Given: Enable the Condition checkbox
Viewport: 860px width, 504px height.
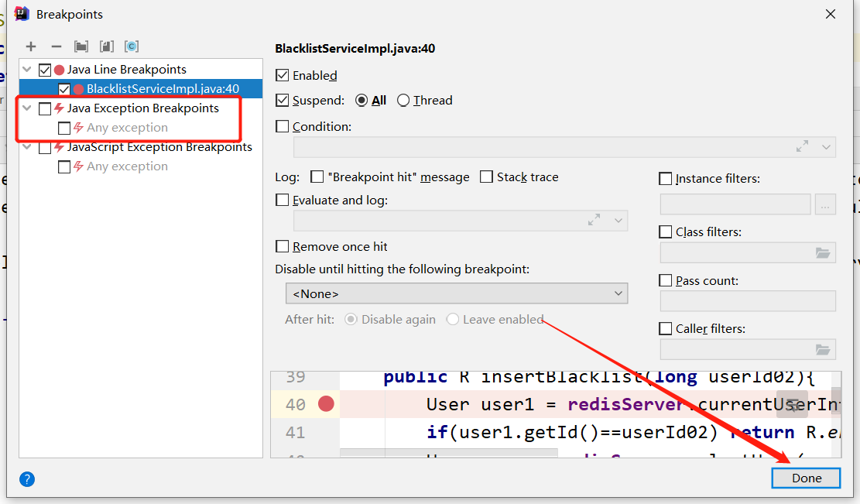Looking at the screenshot, I should coord(283,126).
